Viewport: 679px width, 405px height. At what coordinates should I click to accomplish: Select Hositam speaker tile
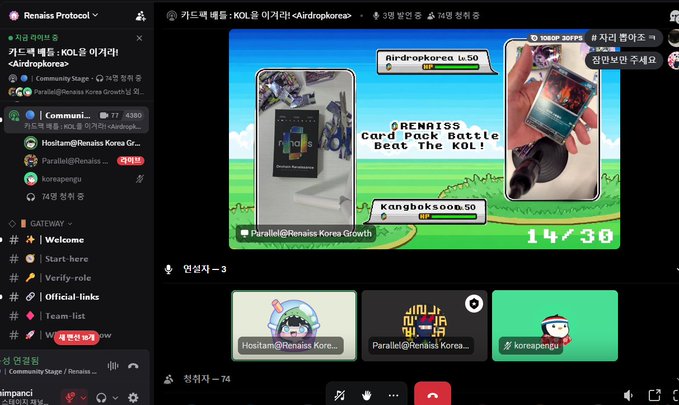pos(294,326)
